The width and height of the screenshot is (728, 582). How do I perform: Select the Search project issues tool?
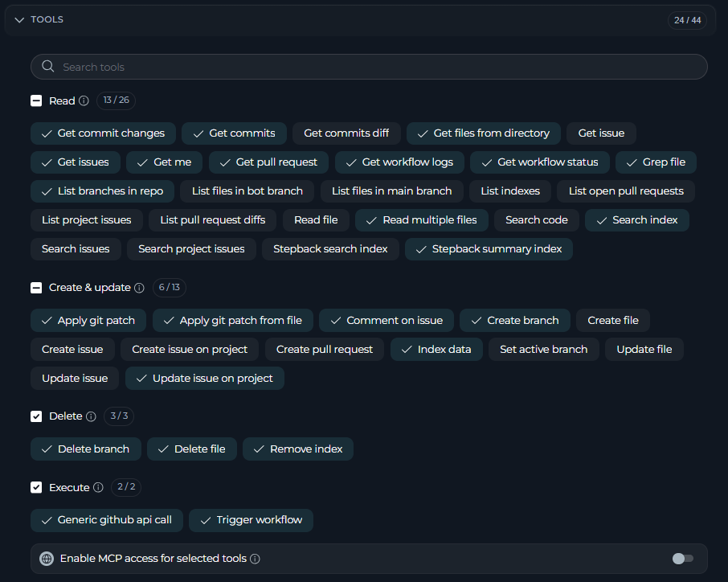191,249
